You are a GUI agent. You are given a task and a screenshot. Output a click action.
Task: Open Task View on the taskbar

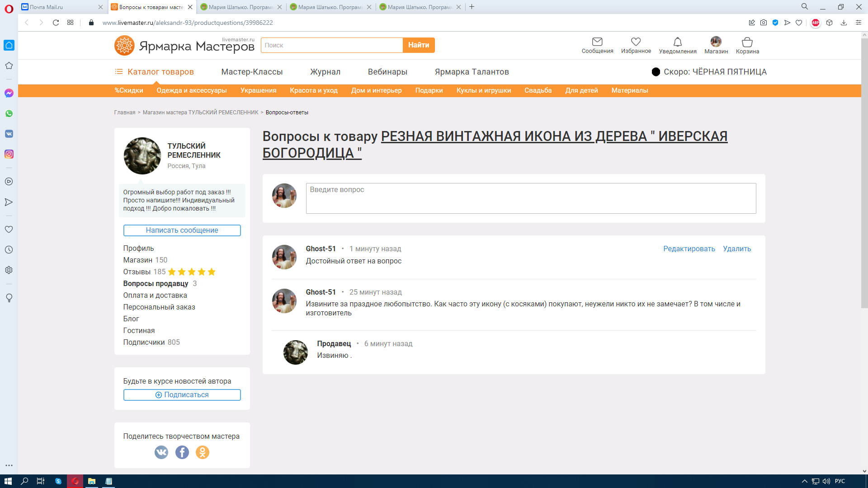(41, 481)
